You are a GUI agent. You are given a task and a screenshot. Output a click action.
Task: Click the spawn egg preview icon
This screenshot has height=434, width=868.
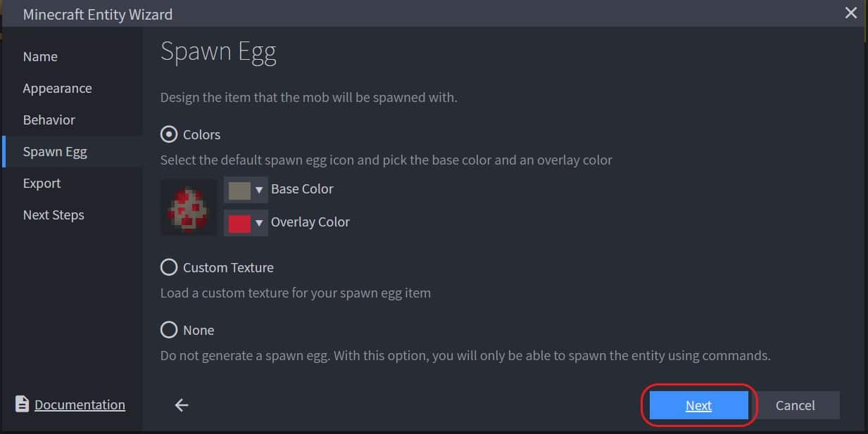point(188,207)
